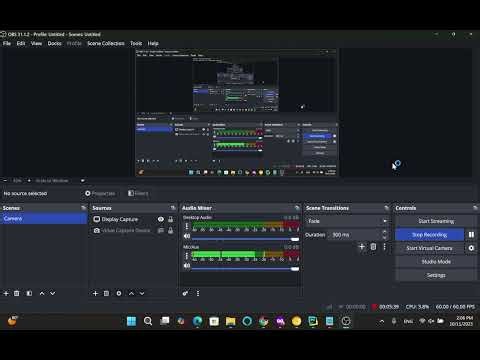This screenshot has height=360, width=480.
Task: Show Video Capture Device with eye icon
Action: (x=161, y=230)
